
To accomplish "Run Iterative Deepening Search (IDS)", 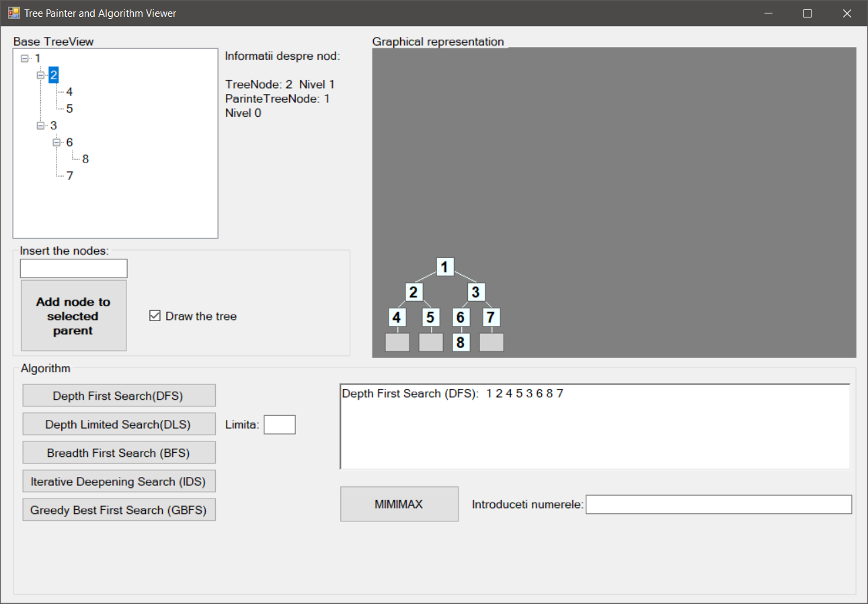I will pos(119,481).
